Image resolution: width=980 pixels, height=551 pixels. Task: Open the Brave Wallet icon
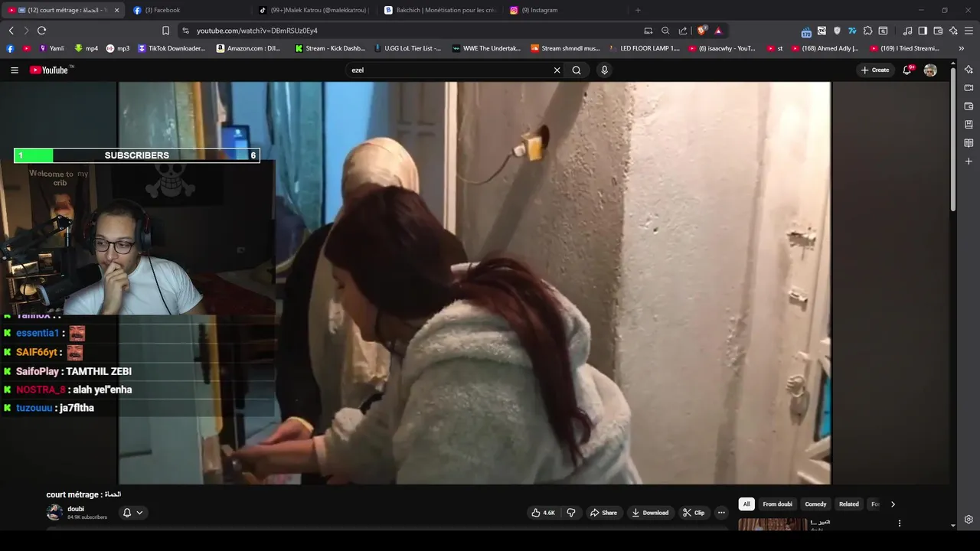[938, 31]
